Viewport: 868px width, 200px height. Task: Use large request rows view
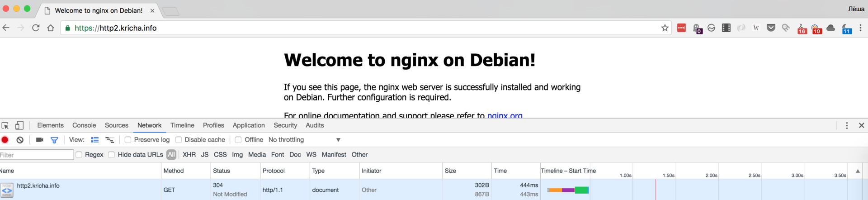click(x=95, y=140)
